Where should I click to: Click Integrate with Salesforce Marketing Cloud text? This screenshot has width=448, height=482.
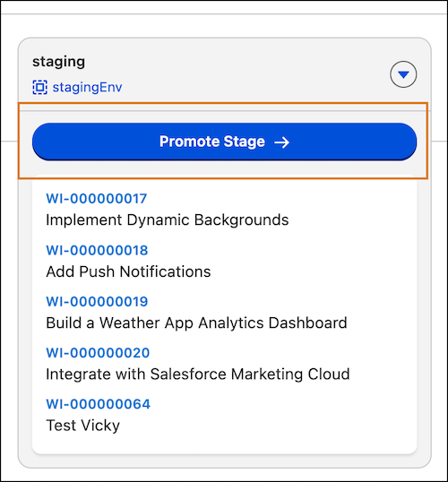198,374
